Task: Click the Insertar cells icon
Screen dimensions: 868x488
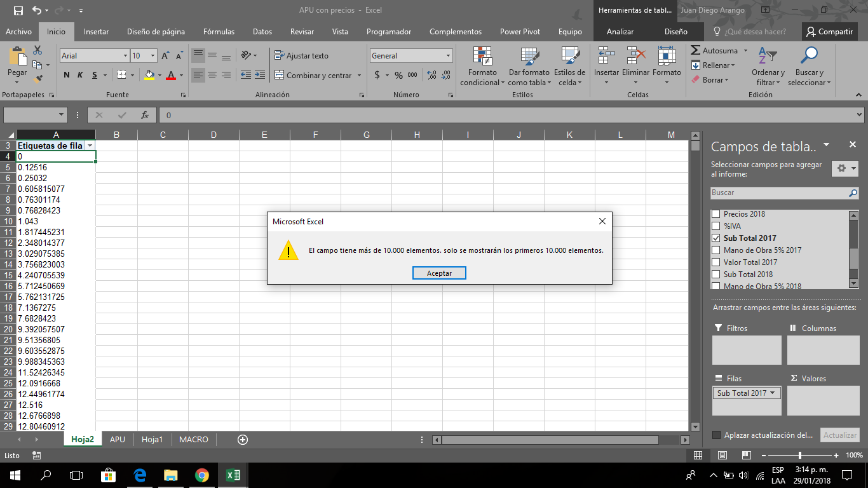Action: coord(606,57)
